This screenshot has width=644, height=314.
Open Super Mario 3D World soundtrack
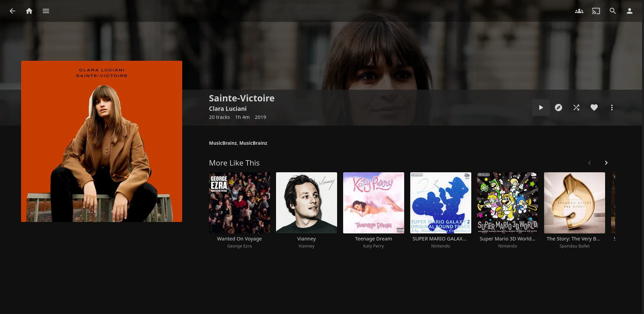pyautogui.click(x=507, y=203)
